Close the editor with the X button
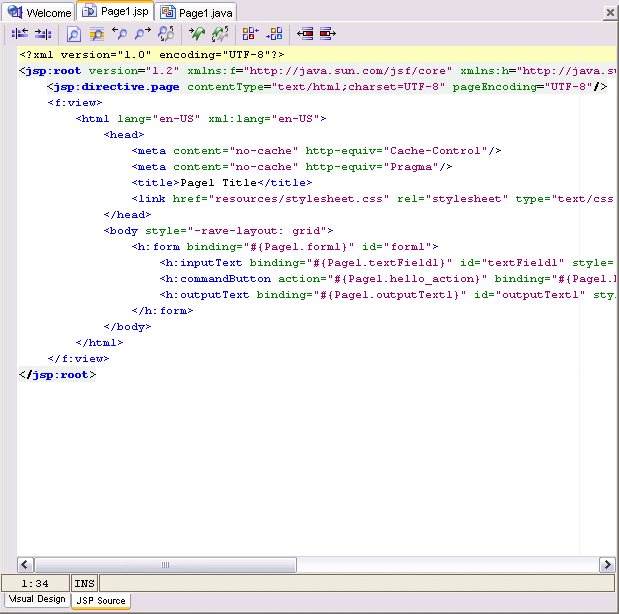619x614 pixels. click(x=610, y=13)
